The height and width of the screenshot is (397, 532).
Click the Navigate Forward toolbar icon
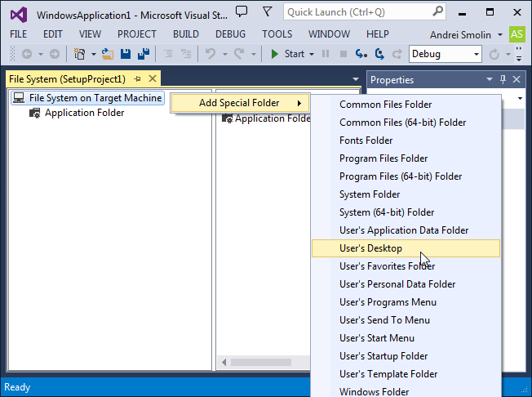coord(55,54)
